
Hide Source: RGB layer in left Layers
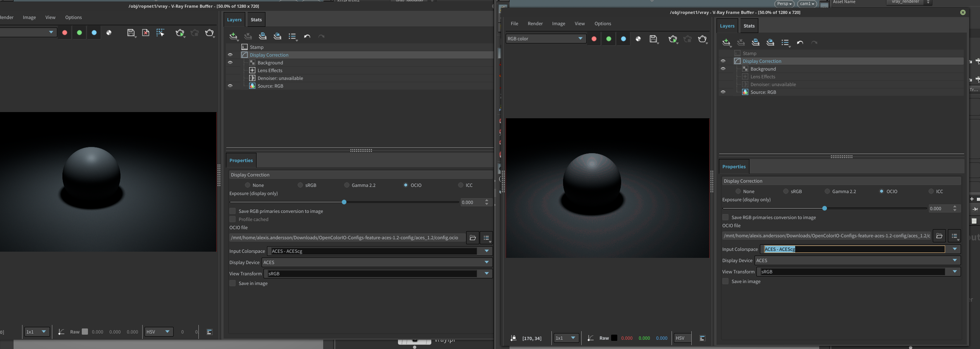230,86
